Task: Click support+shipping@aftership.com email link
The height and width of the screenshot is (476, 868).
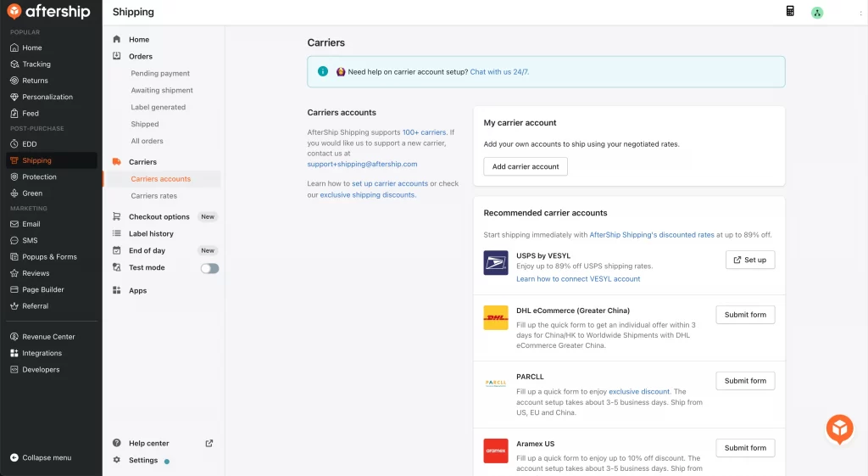Action: click(x=362, y=164)
